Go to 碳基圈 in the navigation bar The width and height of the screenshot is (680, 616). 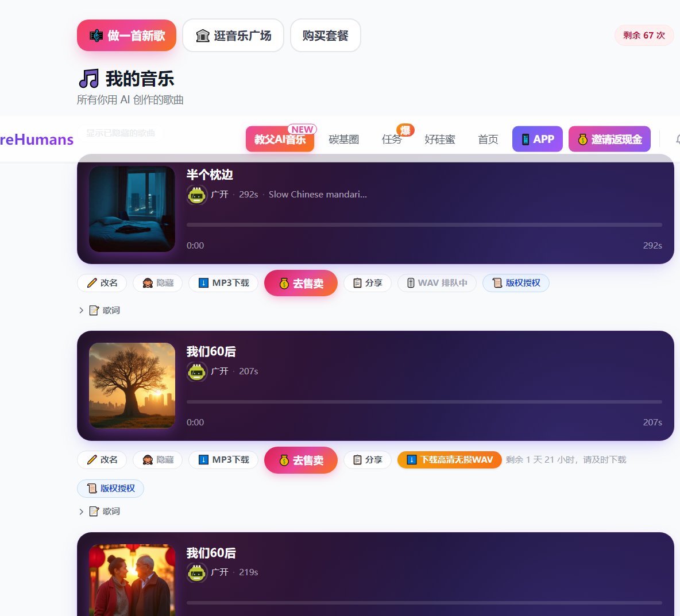pos(343,140)
